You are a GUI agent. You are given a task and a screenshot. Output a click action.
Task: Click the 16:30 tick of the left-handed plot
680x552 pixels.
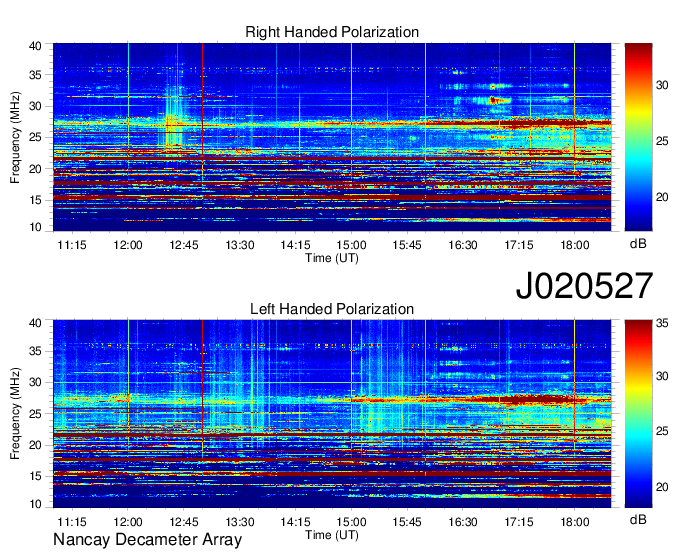(x=463, y=522)
